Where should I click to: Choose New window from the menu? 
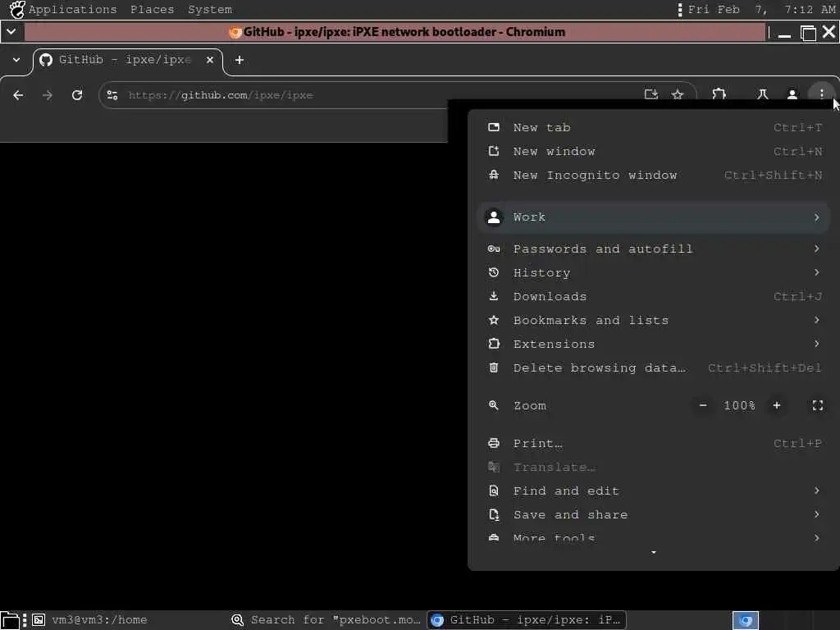click(654, 152)
